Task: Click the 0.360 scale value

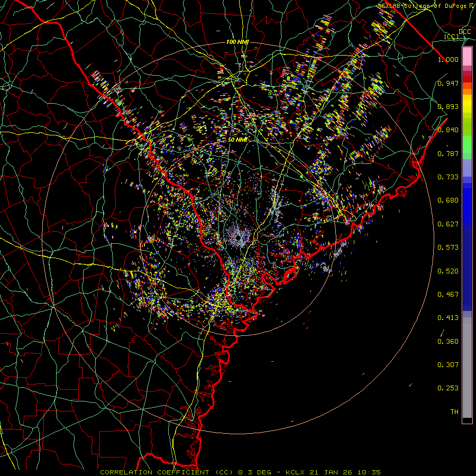Action: click(448, 342)
